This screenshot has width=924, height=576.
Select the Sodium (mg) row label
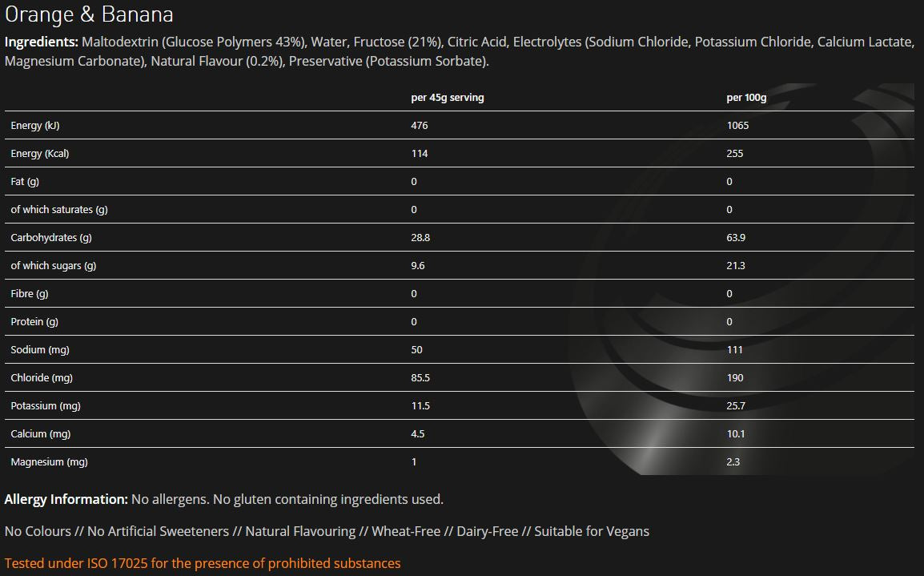40,349
